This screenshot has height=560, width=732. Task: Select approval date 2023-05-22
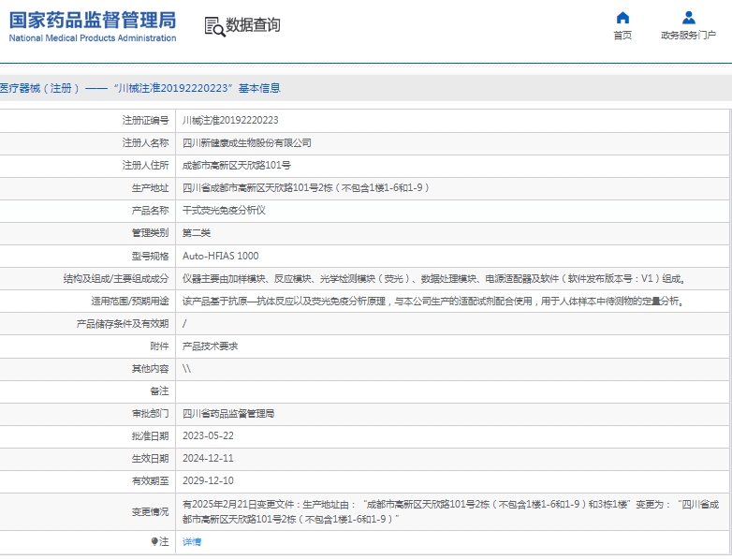(208, 435)
